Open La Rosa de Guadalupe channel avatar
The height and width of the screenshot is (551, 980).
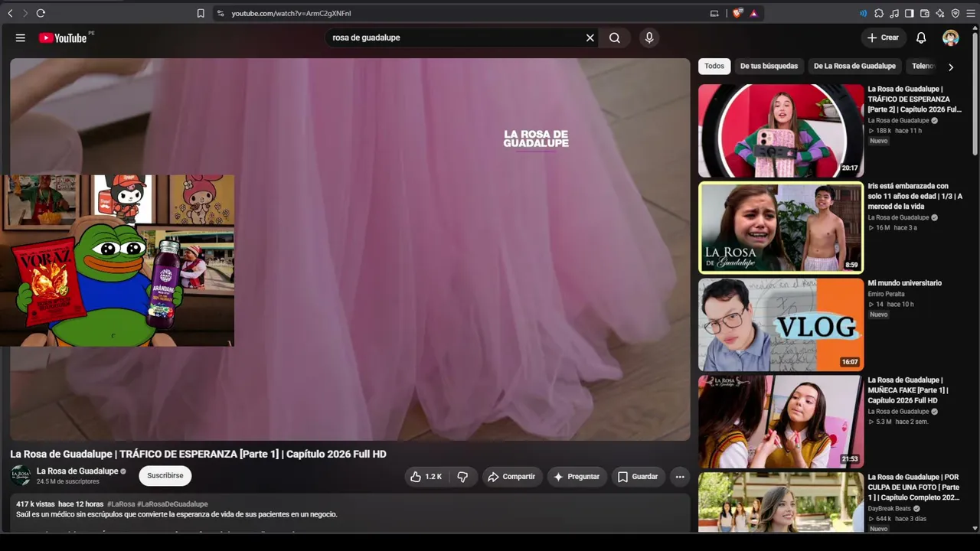[x=21, y=476]
